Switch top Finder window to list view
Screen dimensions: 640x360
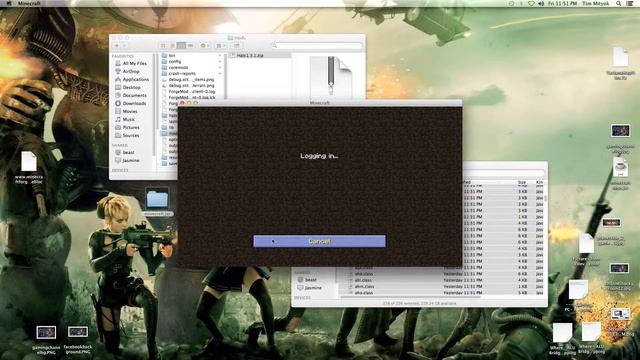coord(172,46)
